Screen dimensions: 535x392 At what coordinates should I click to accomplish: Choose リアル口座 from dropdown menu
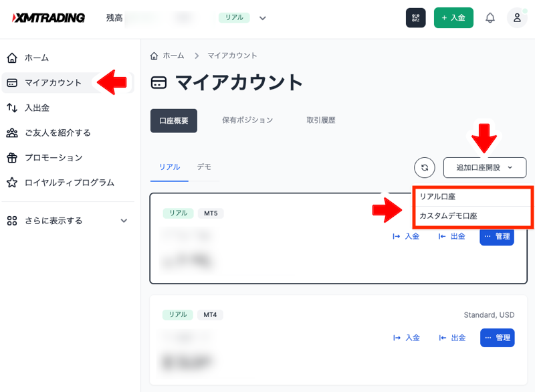[x=473, y=197]
